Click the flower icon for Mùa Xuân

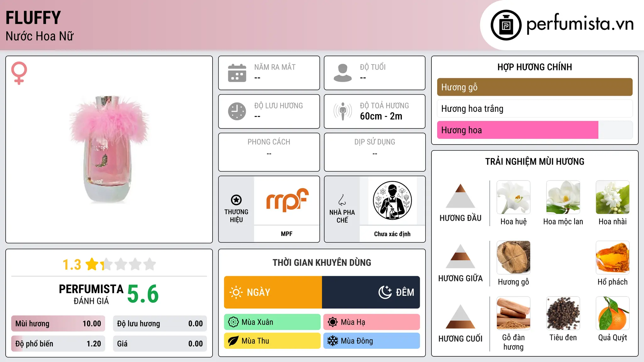click(233, 322)
